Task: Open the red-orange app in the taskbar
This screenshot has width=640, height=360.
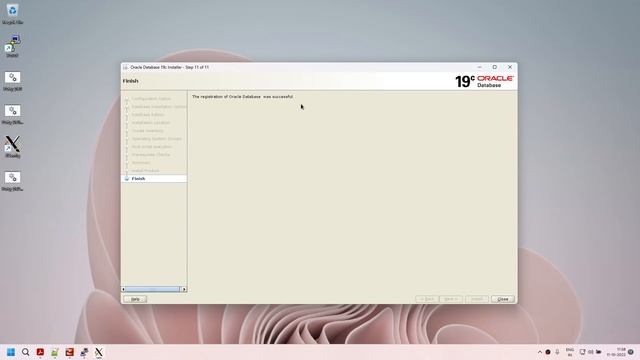Action: [x=69, y=352]
